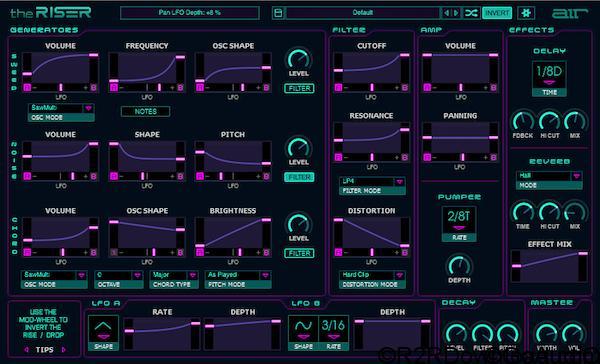Viewport: 600px width, 364px height.
Task: Select A button under Filter Cutoff
Action: pyautogui.click(x=338, y=88)
